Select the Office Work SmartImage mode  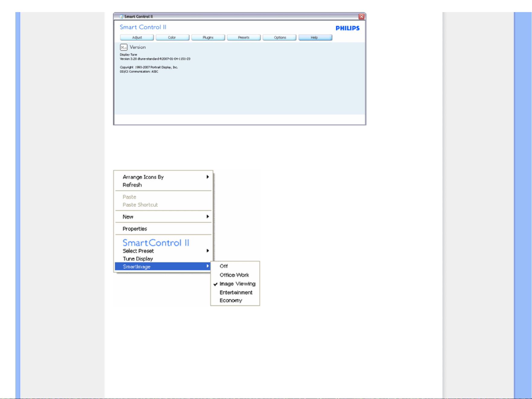235,275
